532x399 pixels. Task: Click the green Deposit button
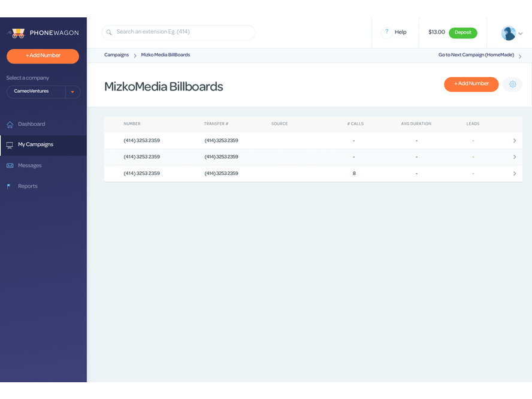(463, 32)
